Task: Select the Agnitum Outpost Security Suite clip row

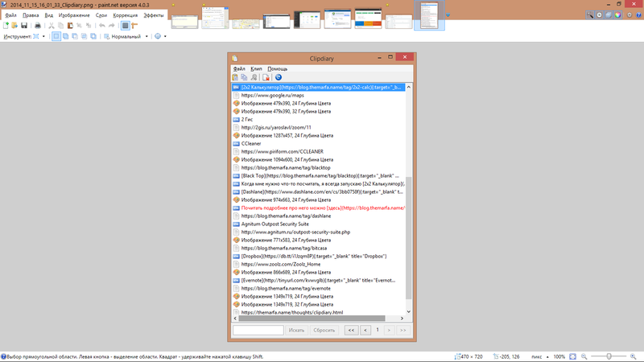Action: click(318, 224)
